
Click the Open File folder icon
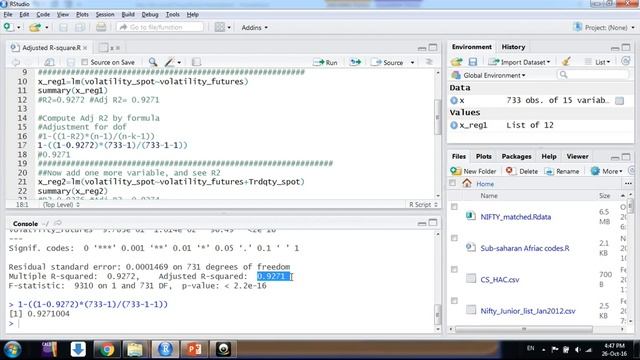click(x=35, y=27)
